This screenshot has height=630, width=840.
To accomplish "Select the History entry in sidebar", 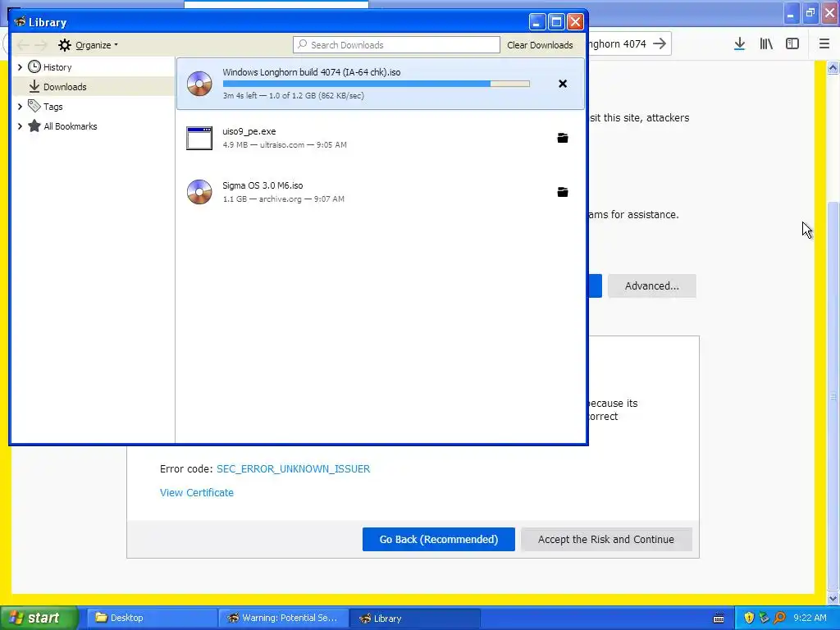I will 94,67.
